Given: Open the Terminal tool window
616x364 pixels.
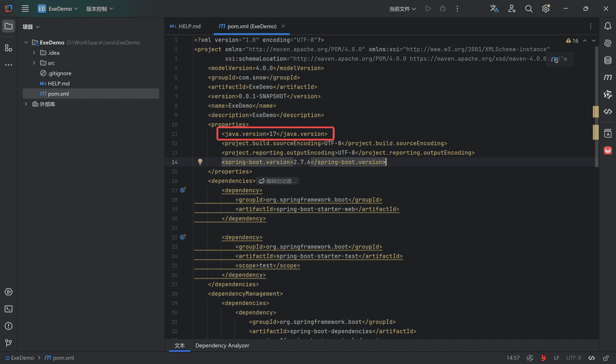Looking at the screenshot, I should point(8,309).
